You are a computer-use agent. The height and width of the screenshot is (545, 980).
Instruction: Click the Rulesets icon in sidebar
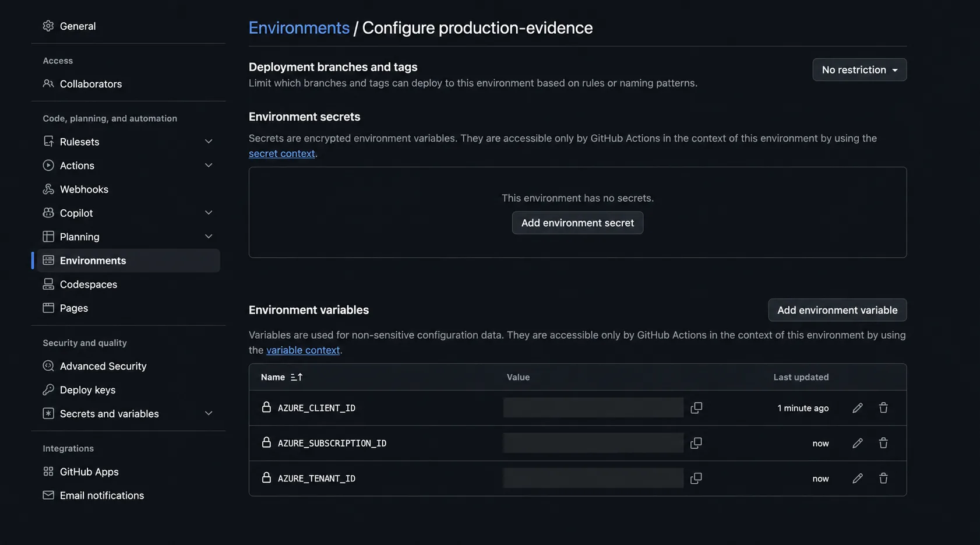(x=48, y=142)
